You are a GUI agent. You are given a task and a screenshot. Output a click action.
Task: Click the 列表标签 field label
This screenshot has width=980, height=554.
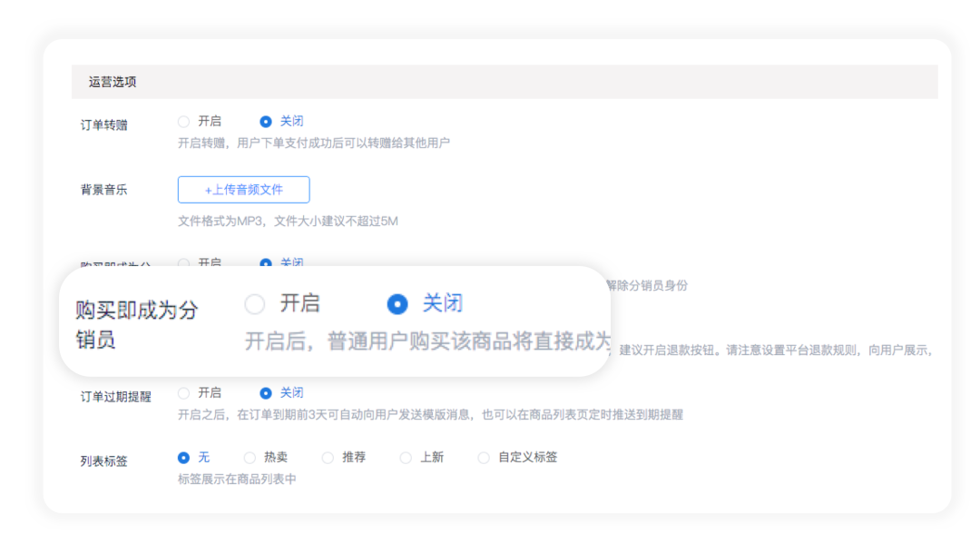point(102,460)
